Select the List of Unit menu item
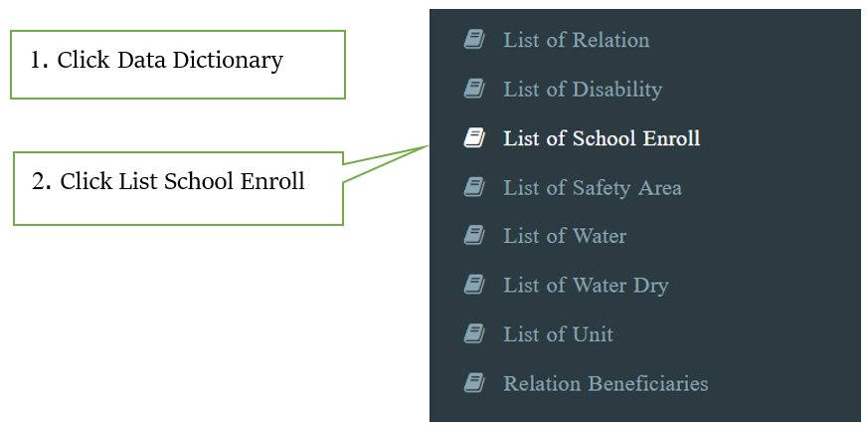This screenshot has height=429, width=868. [558, 334]
